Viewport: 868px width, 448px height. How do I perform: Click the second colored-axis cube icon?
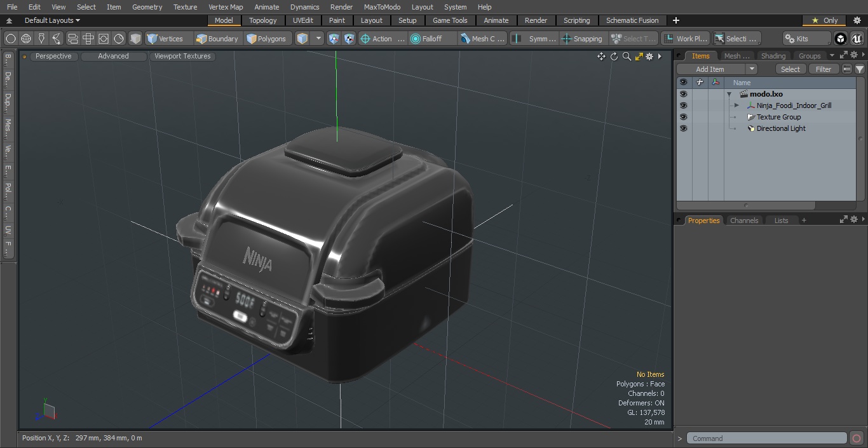(349, 39)
